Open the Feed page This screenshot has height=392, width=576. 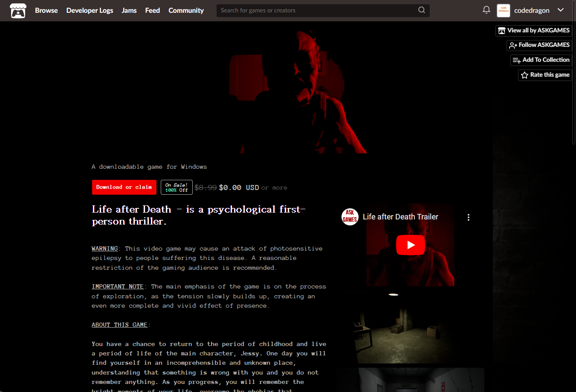(x=152, y=10)
